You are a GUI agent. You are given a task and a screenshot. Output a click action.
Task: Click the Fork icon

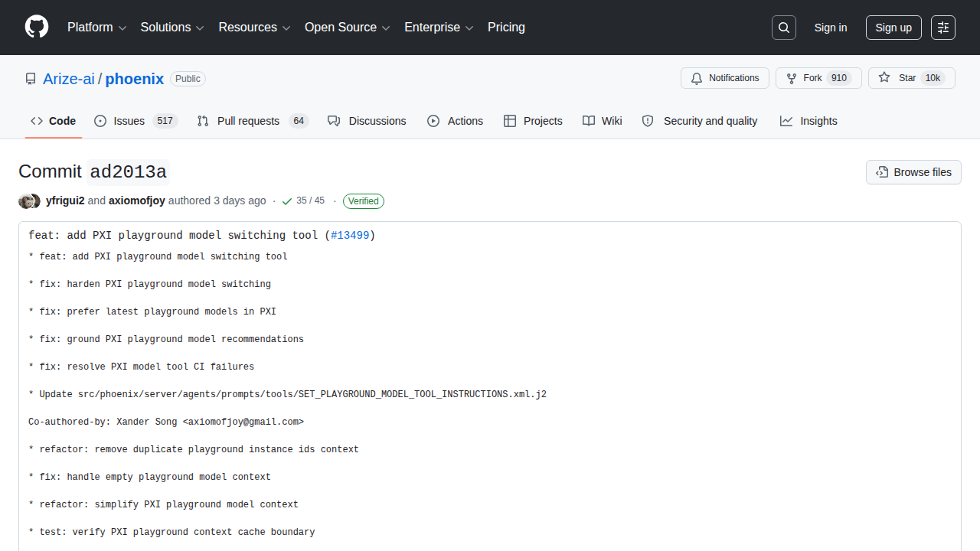[x=791, y=78]
